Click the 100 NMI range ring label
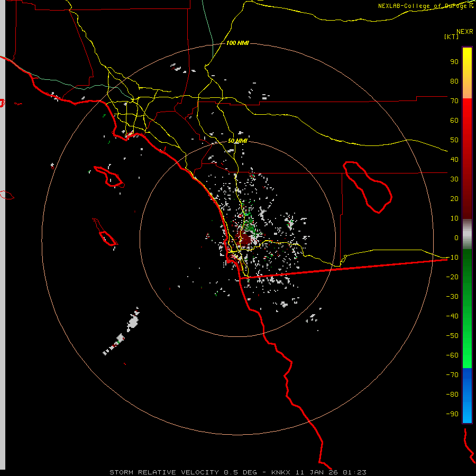Image resolution: width=476 pixels, height=476 pixels. [x=237, y=43]
